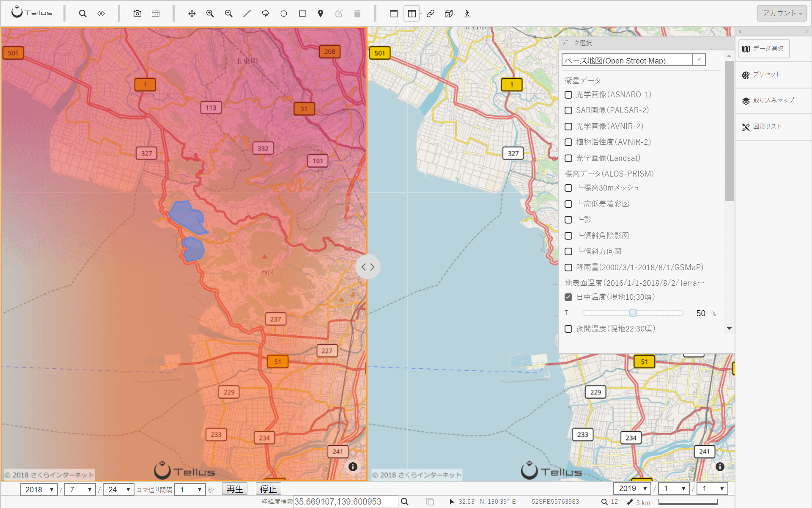Viewport: 812px width, 508px height.
Task: Open the right day dropdown
Action: [x=712, y=489]
